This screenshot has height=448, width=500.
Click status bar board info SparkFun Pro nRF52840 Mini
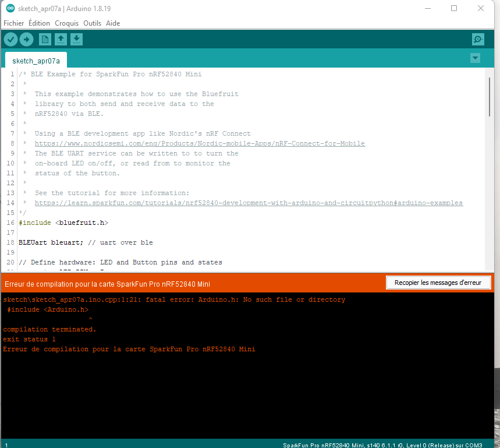[382, 445]
